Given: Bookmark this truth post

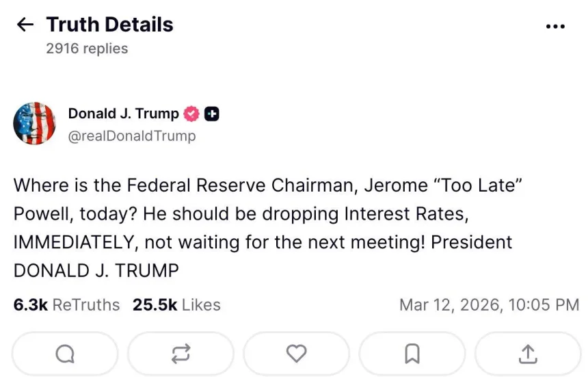Looking at the screenshot, I should [412, 353].
